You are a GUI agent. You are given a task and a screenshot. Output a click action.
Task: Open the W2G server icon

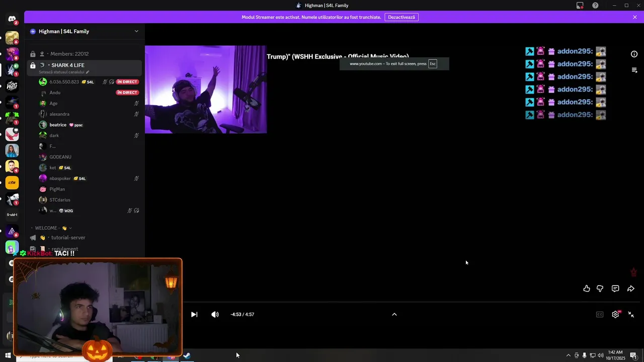[12, 86]
